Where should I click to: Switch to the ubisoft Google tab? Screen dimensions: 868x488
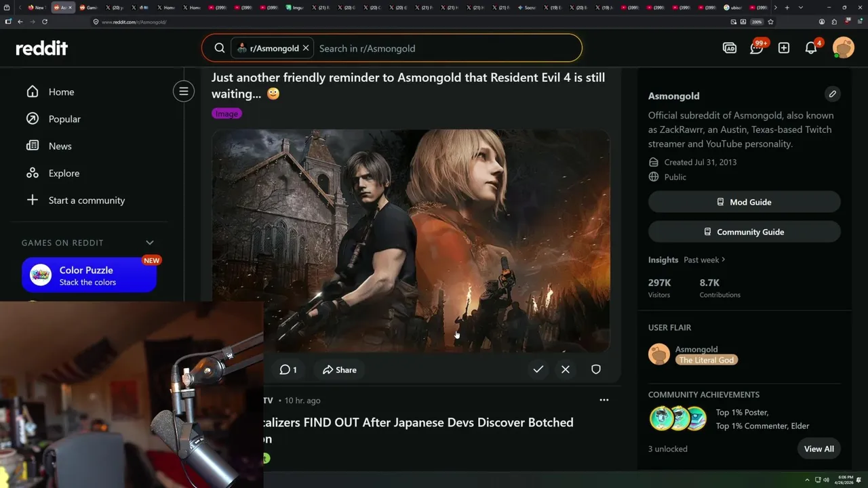point(733,7)
